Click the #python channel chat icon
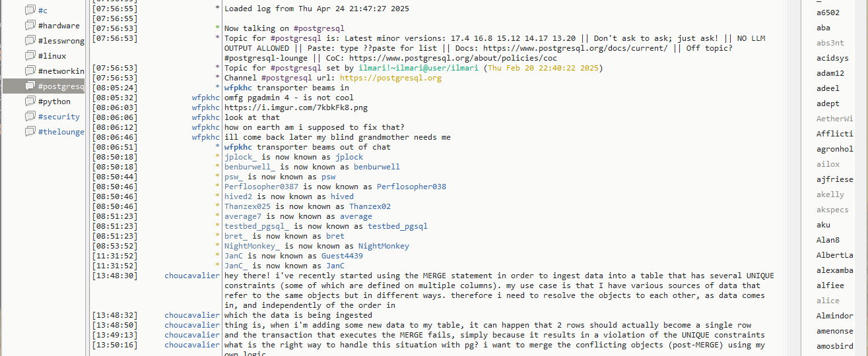This screenshot has height=356, width=868. 30,102
